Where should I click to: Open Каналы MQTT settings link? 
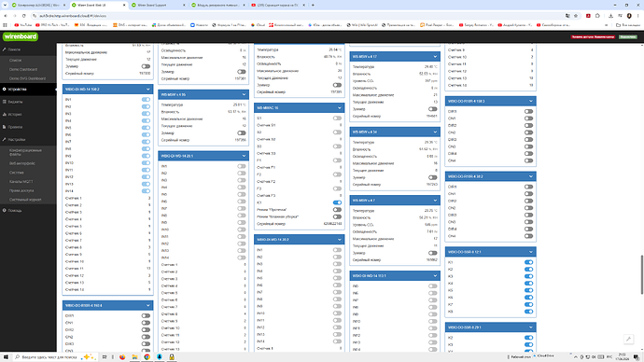[x=21, y=181]
